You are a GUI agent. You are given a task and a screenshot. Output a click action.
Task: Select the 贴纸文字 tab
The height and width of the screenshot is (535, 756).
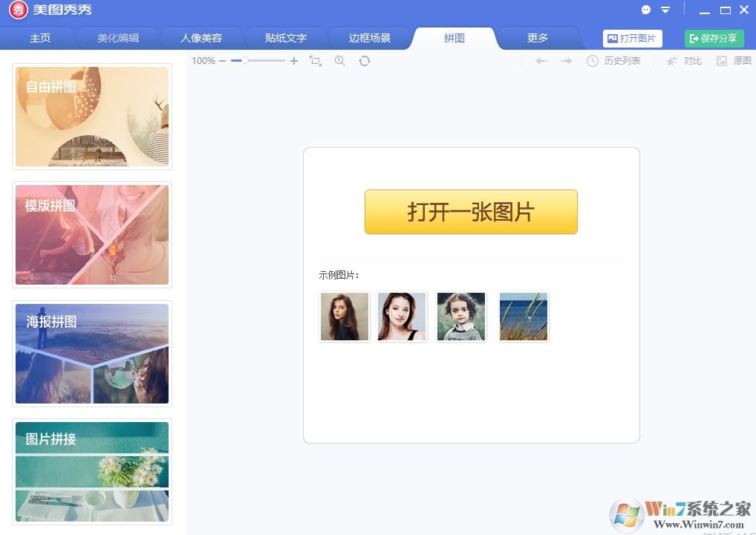tap(285, 38)
